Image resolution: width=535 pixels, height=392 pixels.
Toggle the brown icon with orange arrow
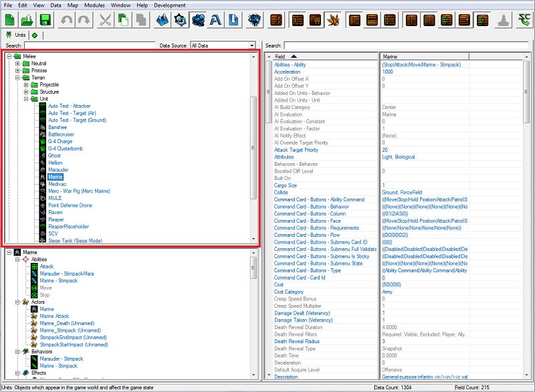coord(464,20)
